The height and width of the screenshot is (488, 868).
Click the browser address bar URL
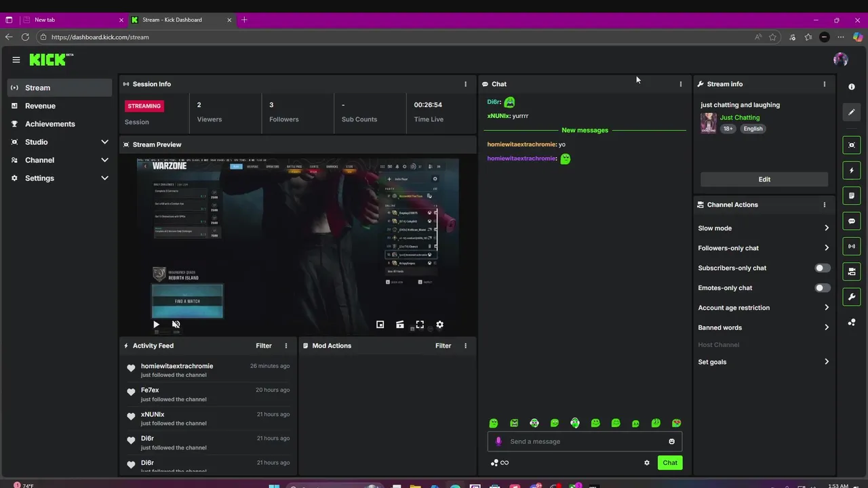click(x=100, y=37)
